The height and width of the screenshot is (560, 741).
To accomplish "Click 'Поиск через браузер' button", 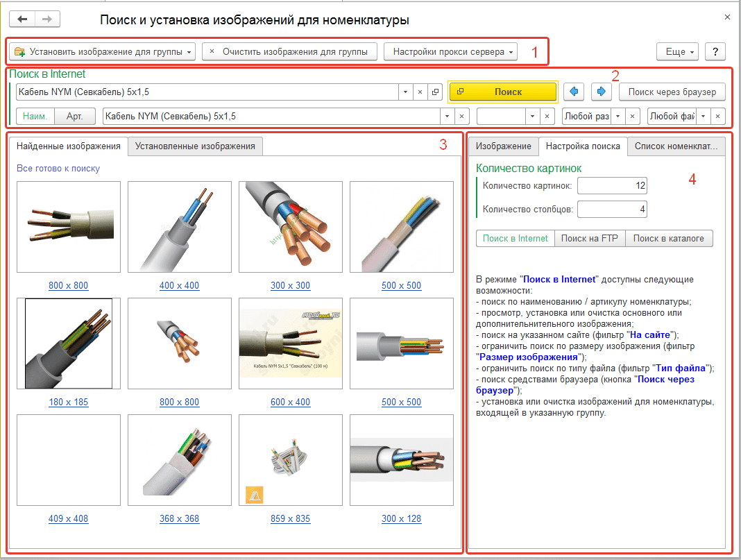I will click(x=672, y=92).
